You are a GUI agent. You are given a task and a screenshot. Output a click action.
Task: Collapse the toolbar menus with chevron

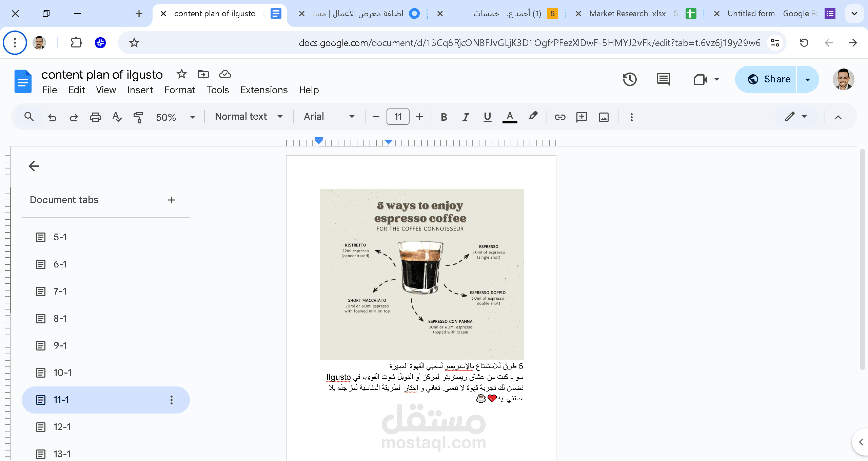click(x=838, y=117)
